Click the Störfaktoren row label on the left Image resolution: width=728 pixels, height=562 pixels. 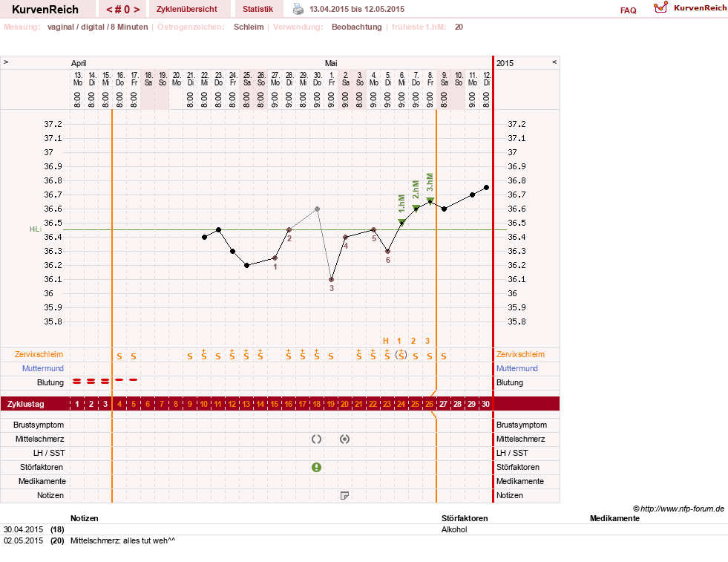[x=42, y=467]
